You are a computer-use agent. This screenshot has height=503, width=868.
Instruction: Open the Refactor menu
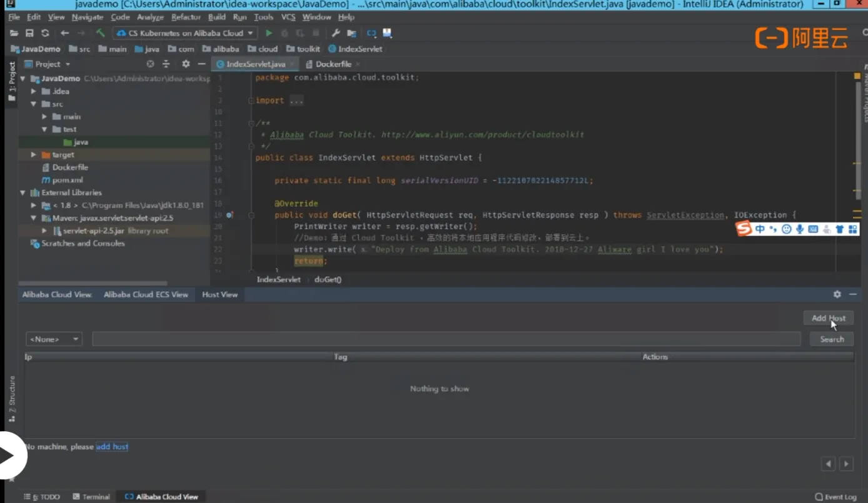(x=186, y=17)
